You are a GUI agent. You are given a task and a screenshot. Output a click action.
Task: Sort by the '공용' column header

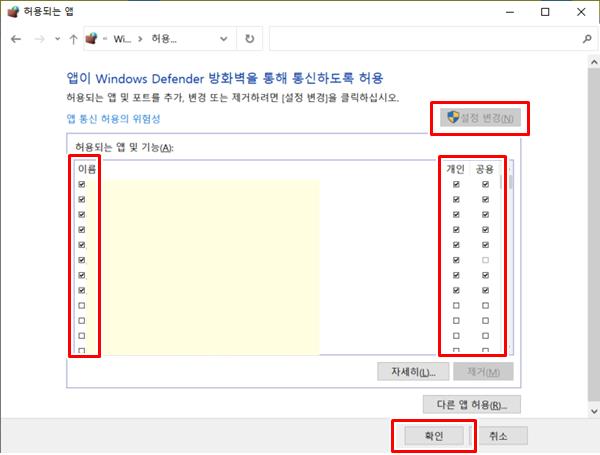click(x=485, y=169)
